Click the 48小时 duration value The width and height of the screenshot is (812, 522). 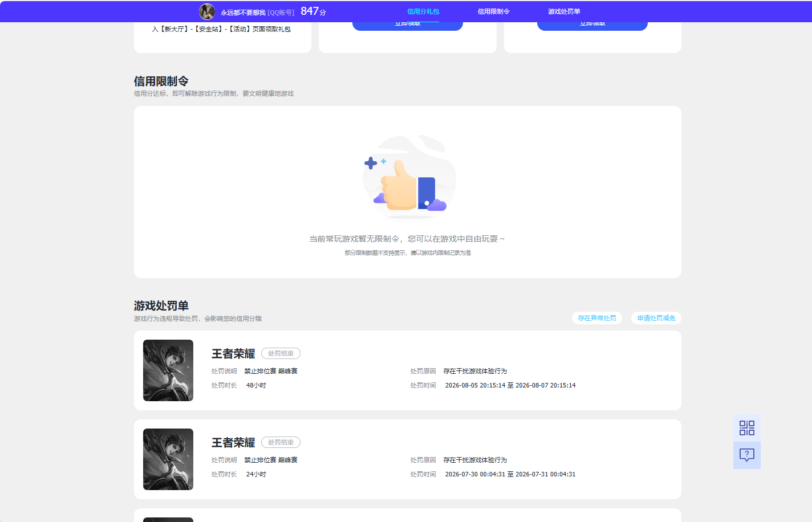tap(256, 385)
